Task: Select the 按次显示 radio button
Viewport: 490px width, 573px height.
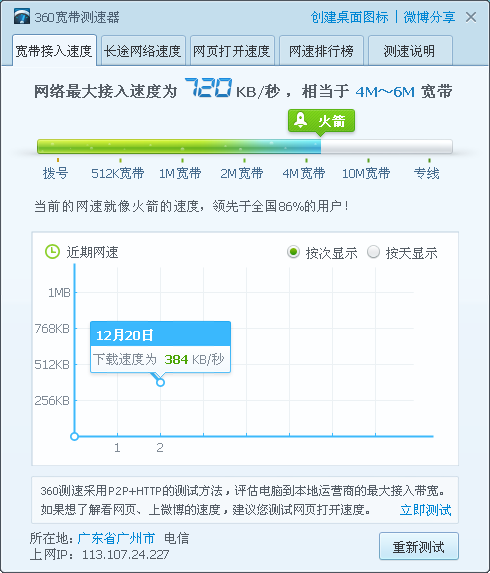Action: (x=293, y=252)
